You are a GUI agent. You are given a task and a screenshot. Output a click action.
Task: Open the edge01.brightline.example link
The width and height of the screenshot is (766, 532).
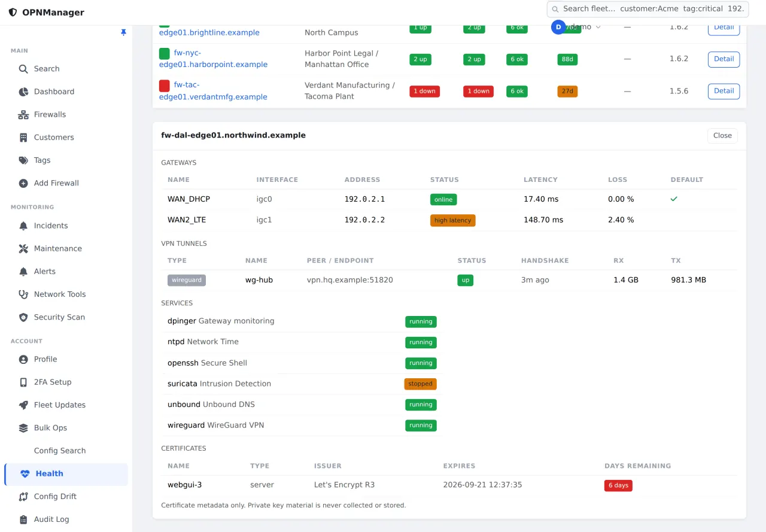point(209,32)
